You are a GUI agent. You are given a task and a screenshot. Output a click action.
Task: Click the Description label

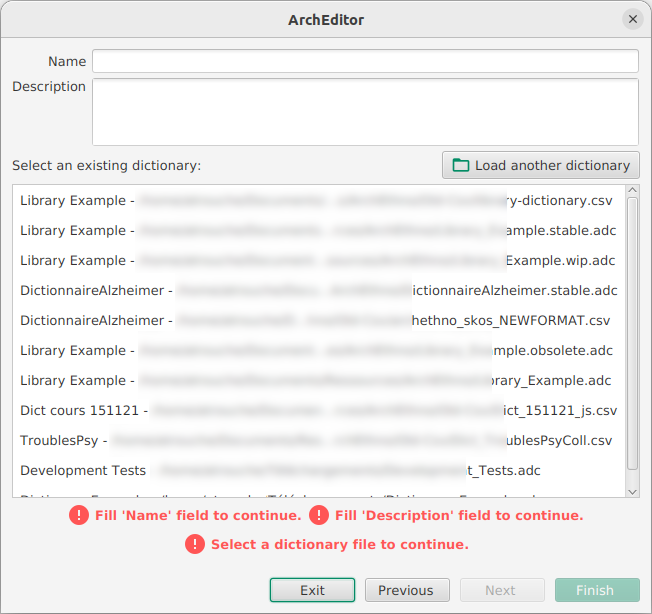tap(49, 86)
